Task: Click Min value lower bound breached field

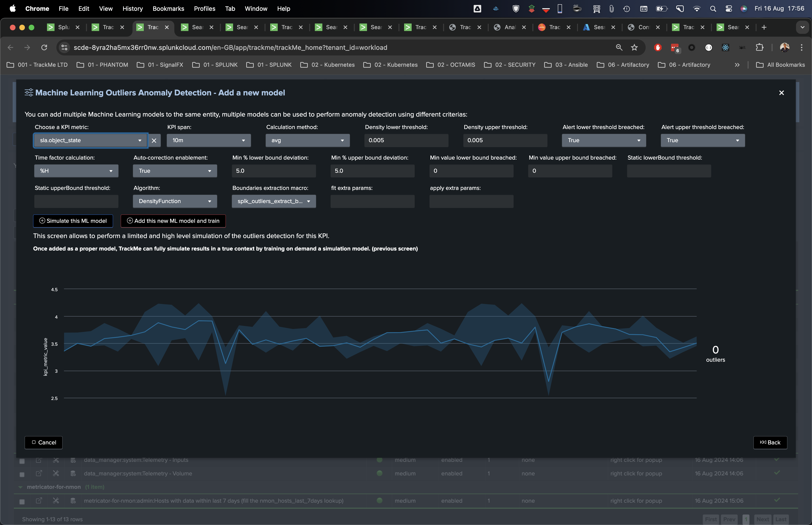Action: pyautogui.click(x=471, y=171)
